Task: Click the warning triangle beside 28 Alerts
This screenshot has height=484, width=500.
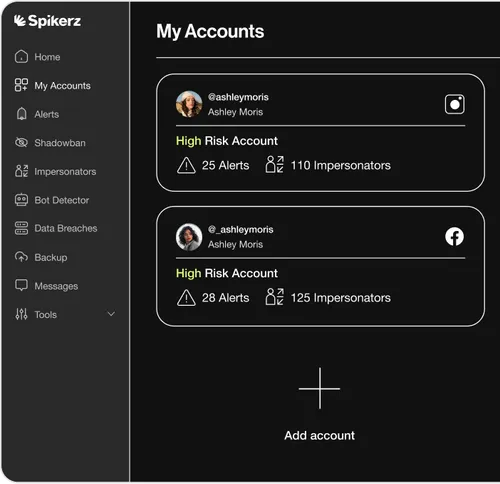Action: 186,298
